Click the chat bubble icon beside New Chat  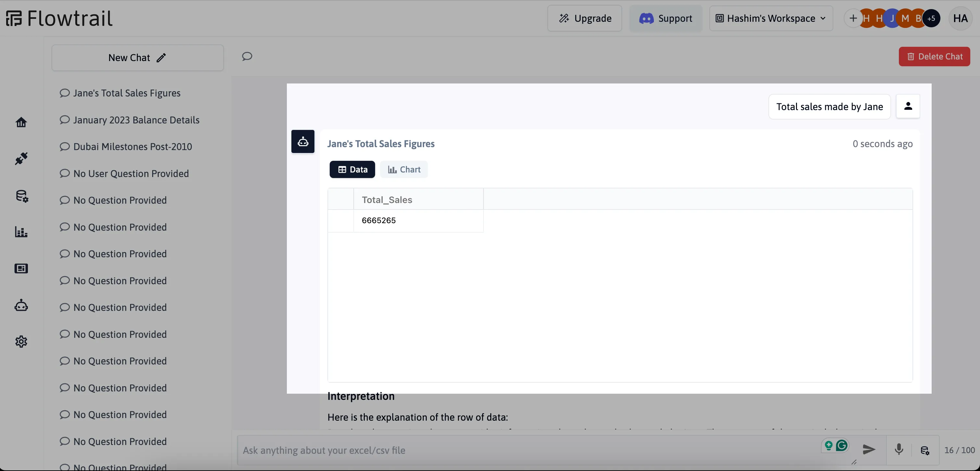point(247,57)
